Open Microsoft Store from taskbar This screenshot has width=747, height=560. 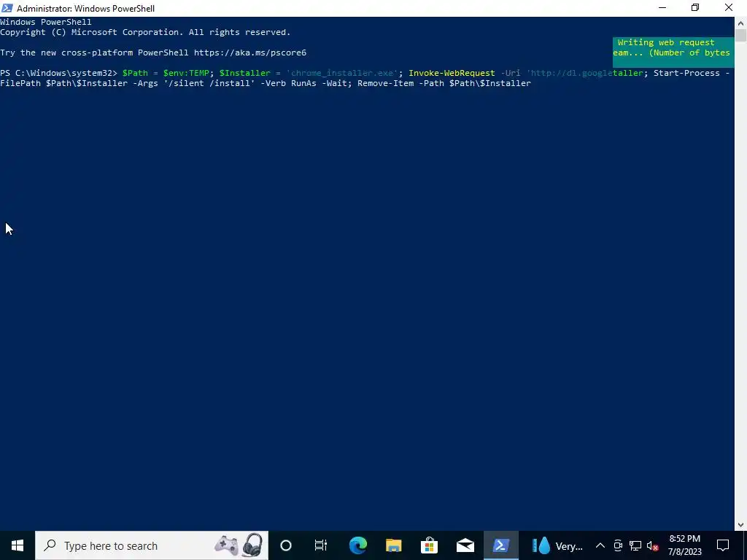(429, 545)
